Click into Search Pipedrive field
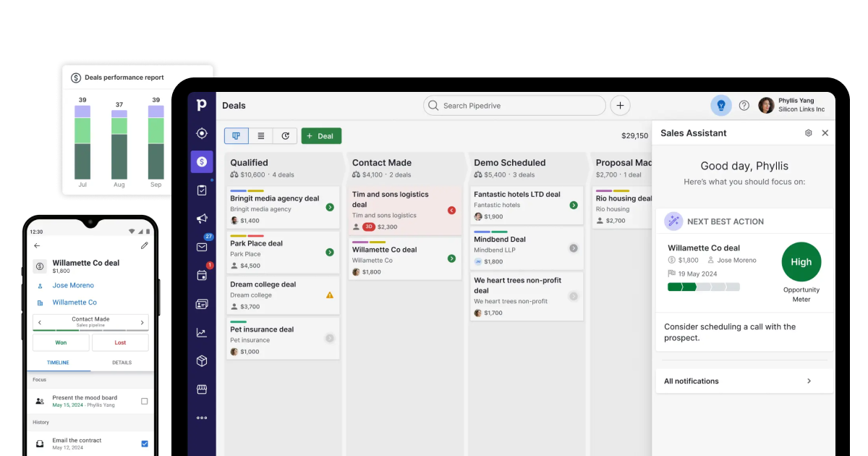This screenshot has width=868, height=456. click(514, 106)
